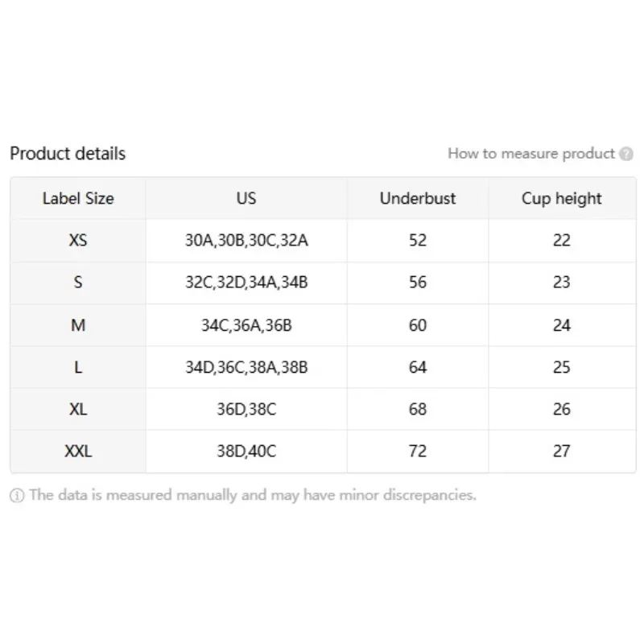Select the XXL size row label
This screenshot has width=644, height=644.
click(x=78, y=451)
